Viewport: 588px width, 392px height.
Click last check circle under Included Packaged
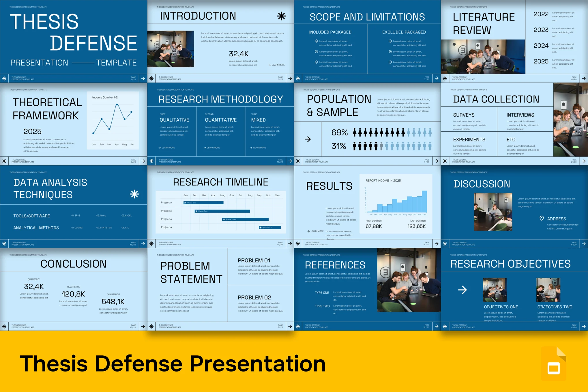coord(317,62)
